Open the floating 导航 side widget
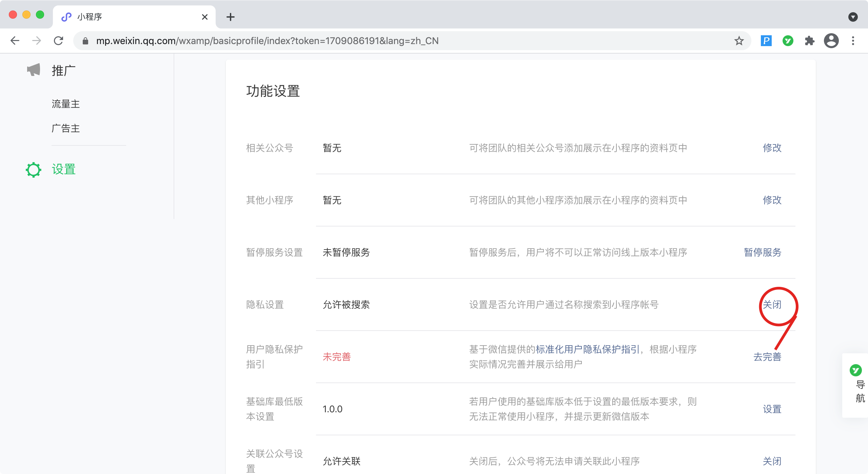 (x=856, y=385)
